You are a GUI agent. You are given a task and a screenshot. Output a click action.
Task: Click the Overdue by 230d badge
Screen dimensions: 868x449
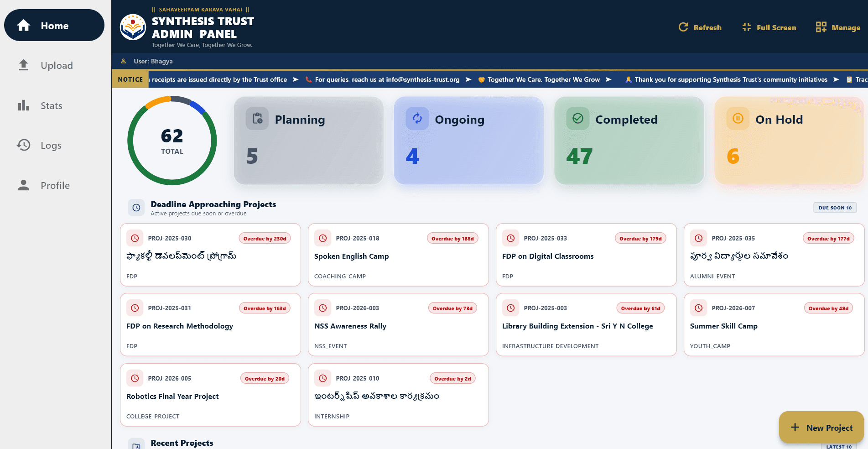[265, 238]
